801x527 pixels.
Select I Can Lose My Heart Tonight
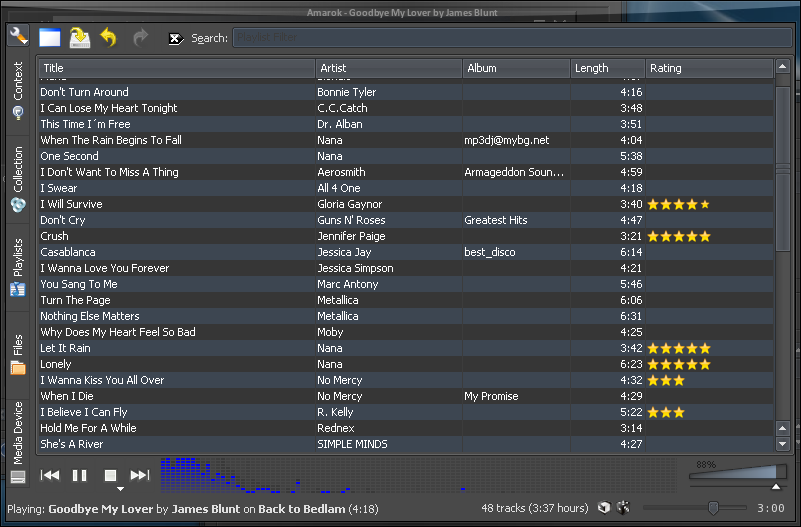[406, 108]
